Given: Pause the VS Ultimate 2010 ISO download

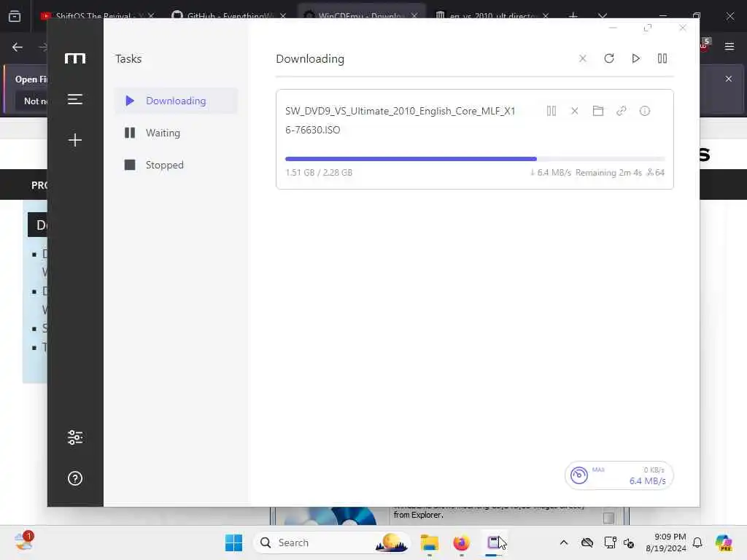Looking at the screenshot, I should [x=551, y=111].
